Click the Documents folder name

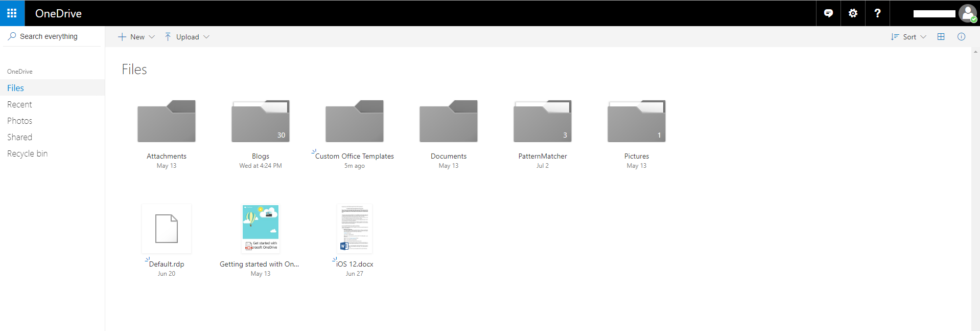tap(449, 156)
